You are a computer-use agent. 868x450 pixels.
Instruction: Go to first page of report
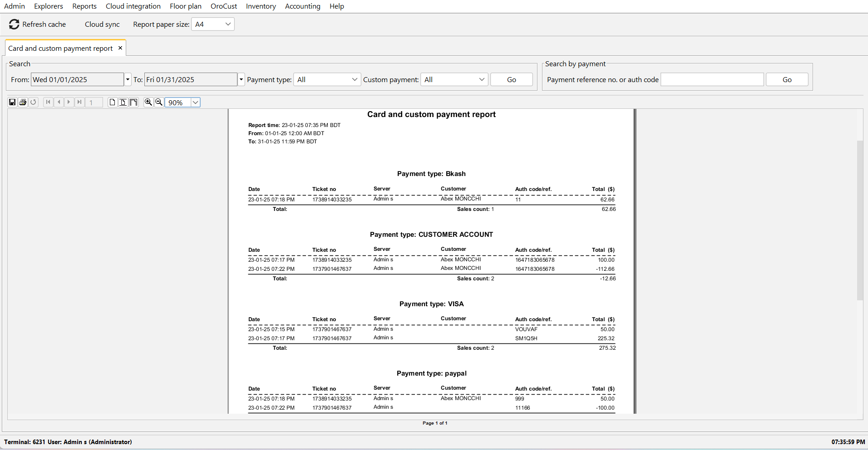pyautogui.click(x=48, y=102)
